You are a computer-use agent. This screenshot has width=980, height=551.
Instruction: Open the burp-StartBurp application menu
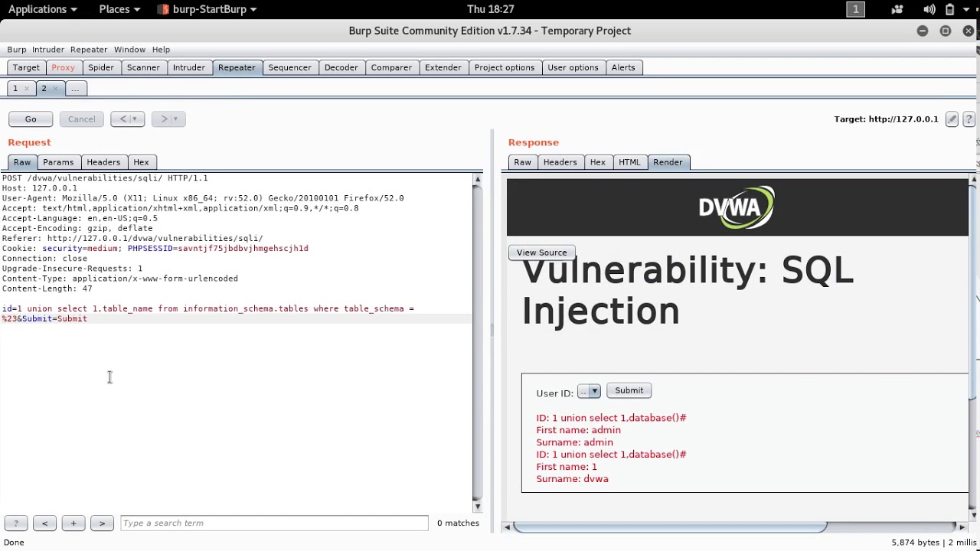click(207, 9)
